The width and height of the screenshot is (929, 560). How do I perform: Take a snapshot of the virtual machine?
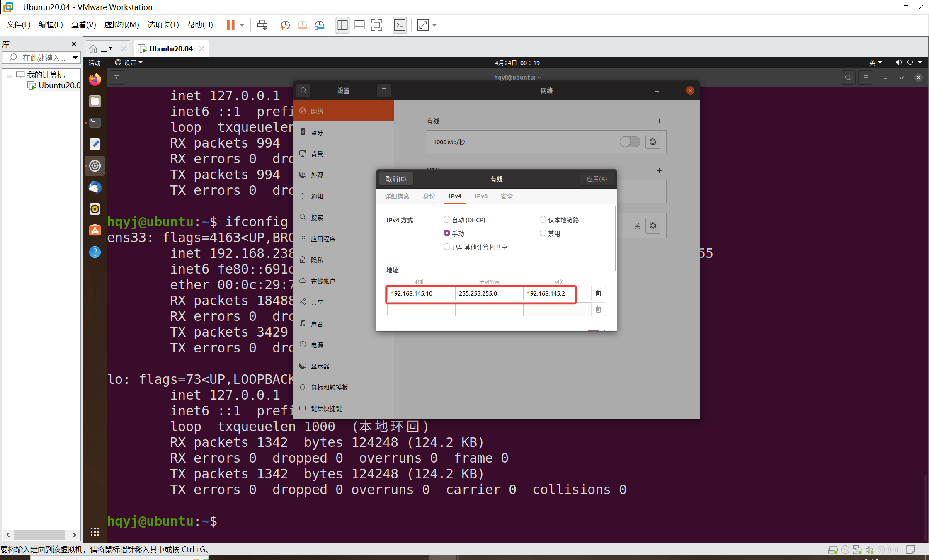point(284,25)
